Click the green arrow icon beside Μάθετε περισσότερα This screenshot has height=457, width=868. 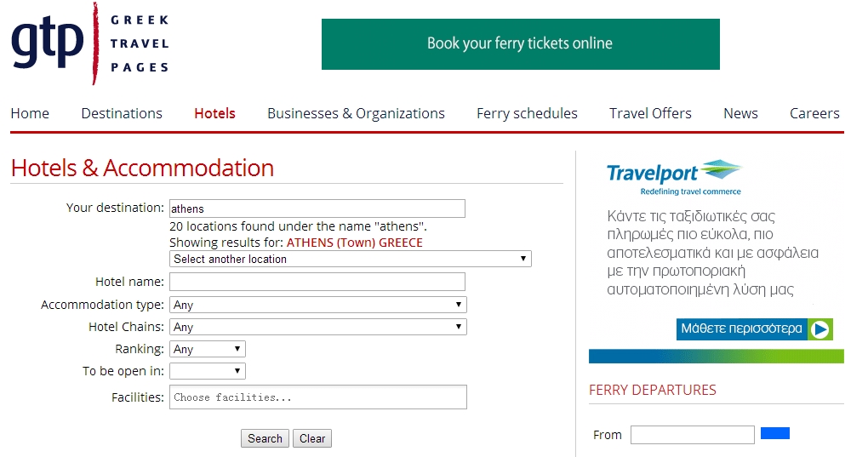(x=819, y=329)
